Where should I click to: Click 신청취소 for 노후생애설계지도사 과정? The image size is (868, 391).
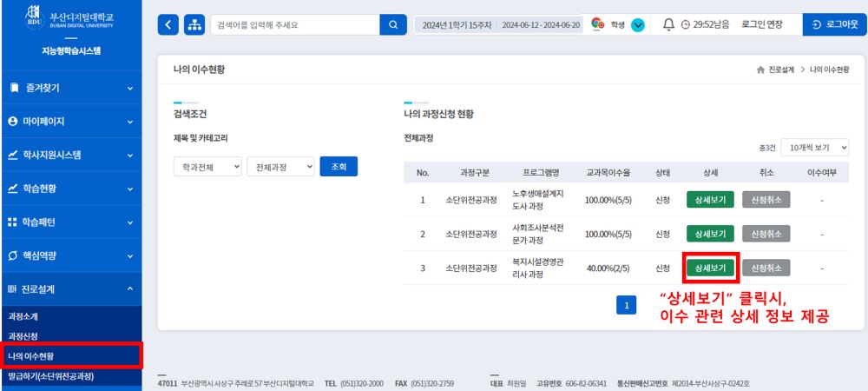766,200
